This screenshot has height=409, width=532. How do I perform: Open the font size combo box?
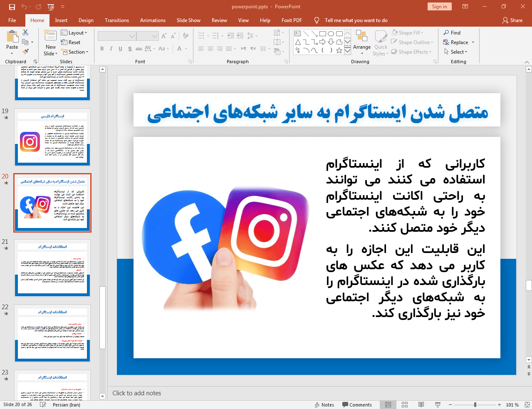tap(148, 36)
